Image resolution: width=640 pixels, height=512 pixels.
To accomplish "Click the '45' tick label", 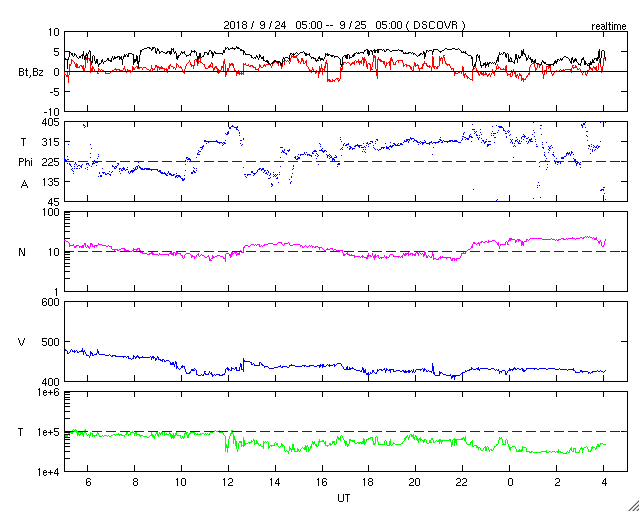I will pos(53,202).
